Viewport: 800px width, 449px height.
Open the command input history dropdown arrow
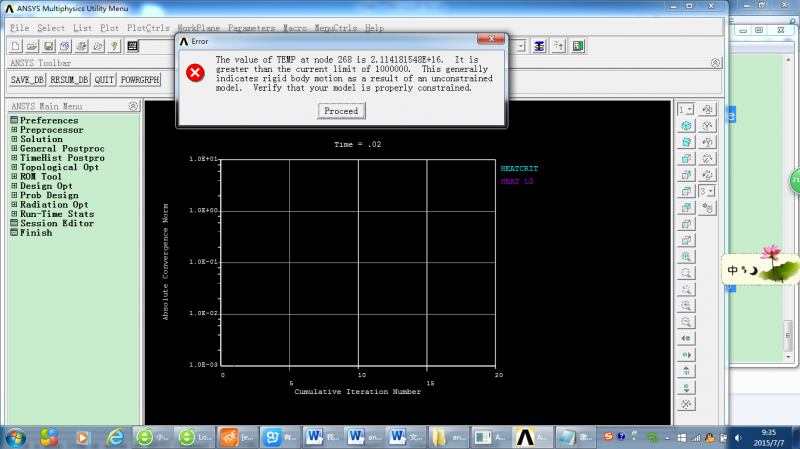pos(520,46)
